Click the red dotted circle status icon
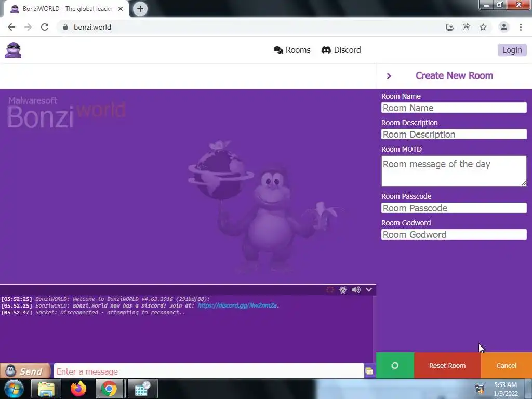This screenshot has width=532, height=399. point(330,290)
